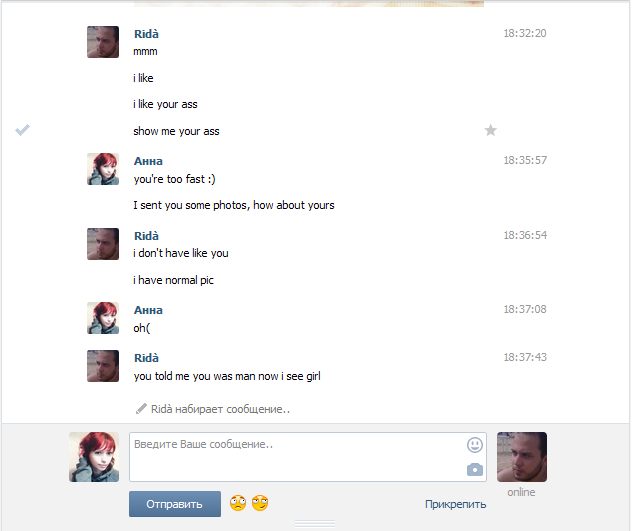
Task: Open Ridà's profile name at 18:32:20
Action: point(146,34)
